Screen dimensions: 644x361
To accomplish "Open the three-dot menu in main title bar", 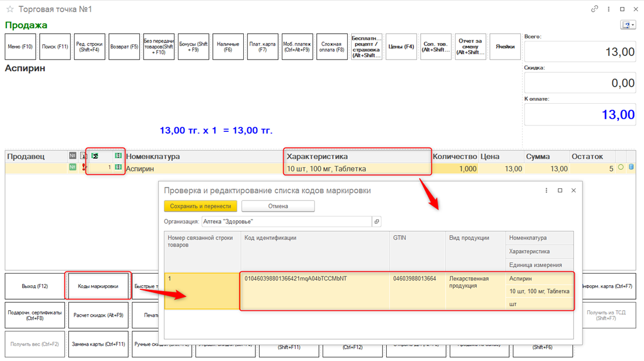I will [608, 9].
